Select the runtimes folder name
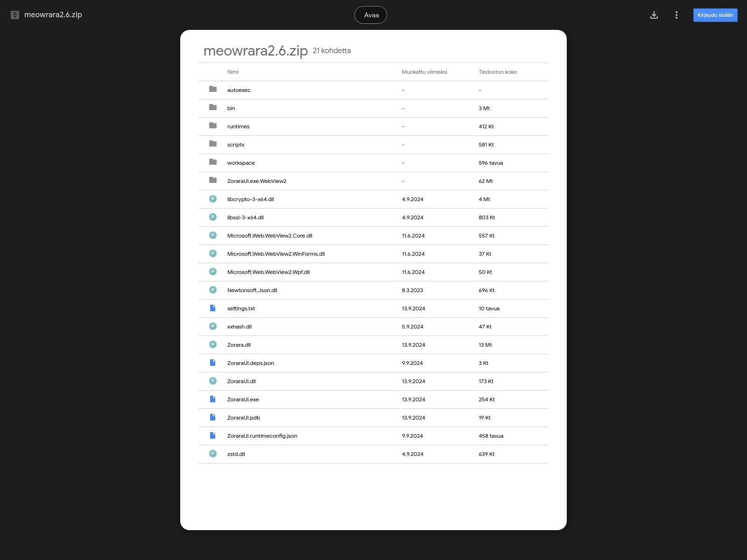The image size is (747, 560). 239,126
